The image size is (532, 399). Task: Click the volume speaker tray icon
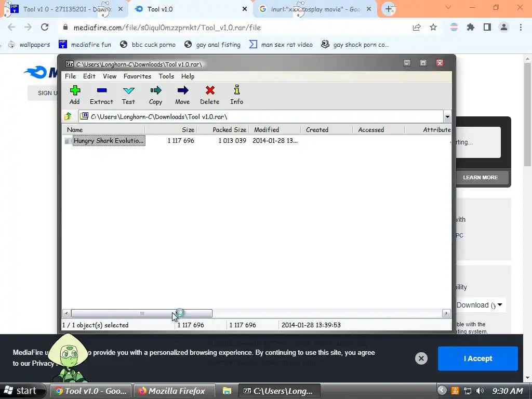click(480, 391)
